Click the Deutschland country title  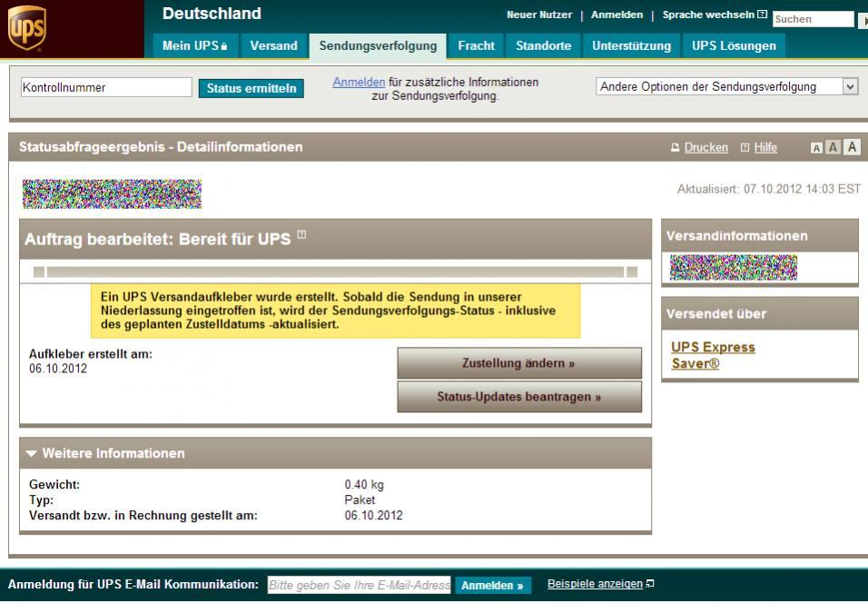click(212, 14)
